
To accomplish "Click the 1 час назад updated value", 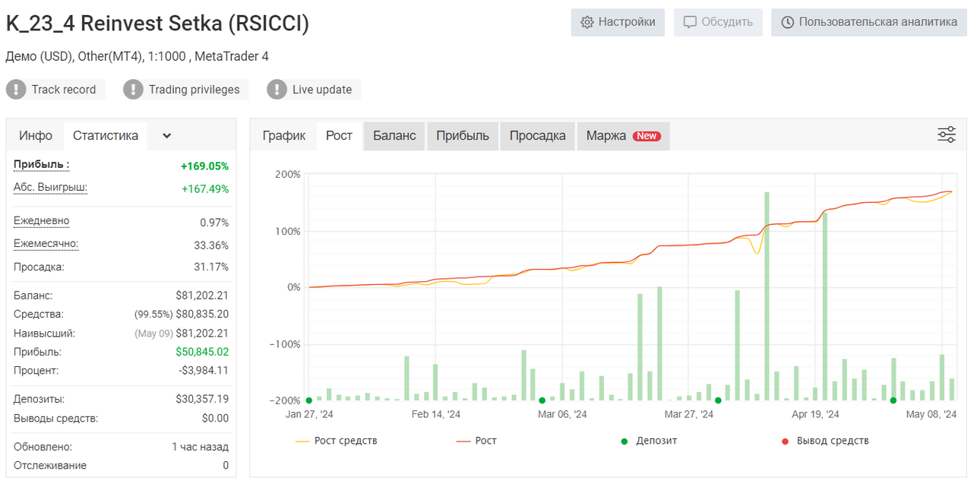I will [200, 447].
